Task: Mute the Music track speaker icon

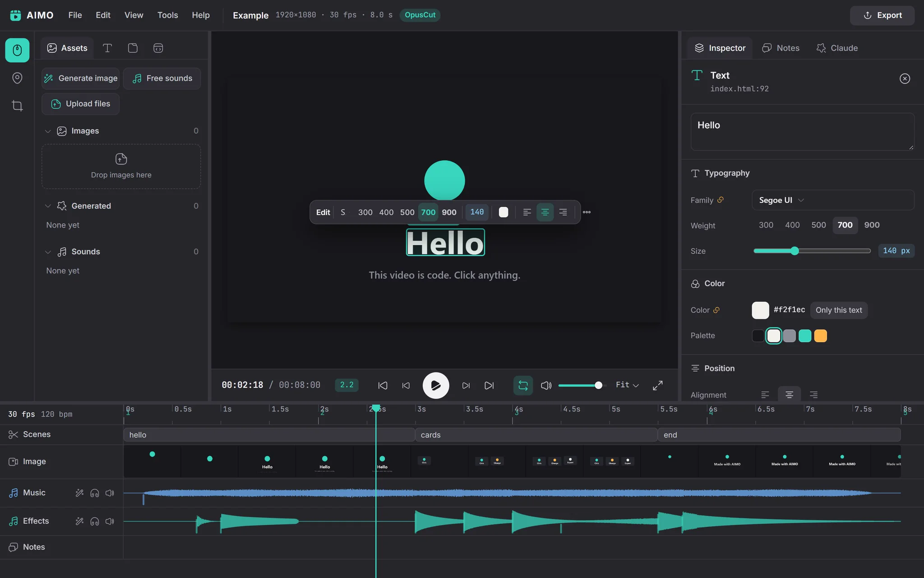Action: [110, 493]
